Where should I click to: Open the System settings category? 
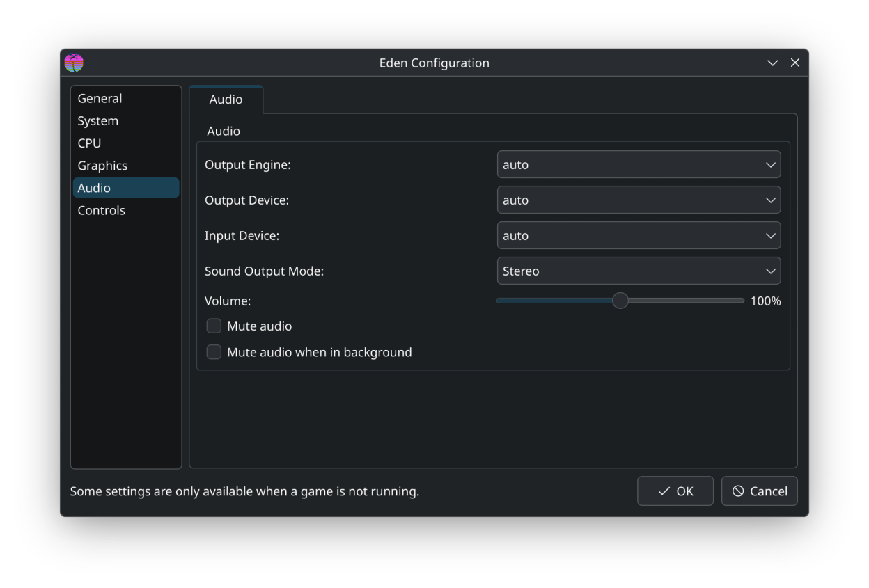point(126,121)
